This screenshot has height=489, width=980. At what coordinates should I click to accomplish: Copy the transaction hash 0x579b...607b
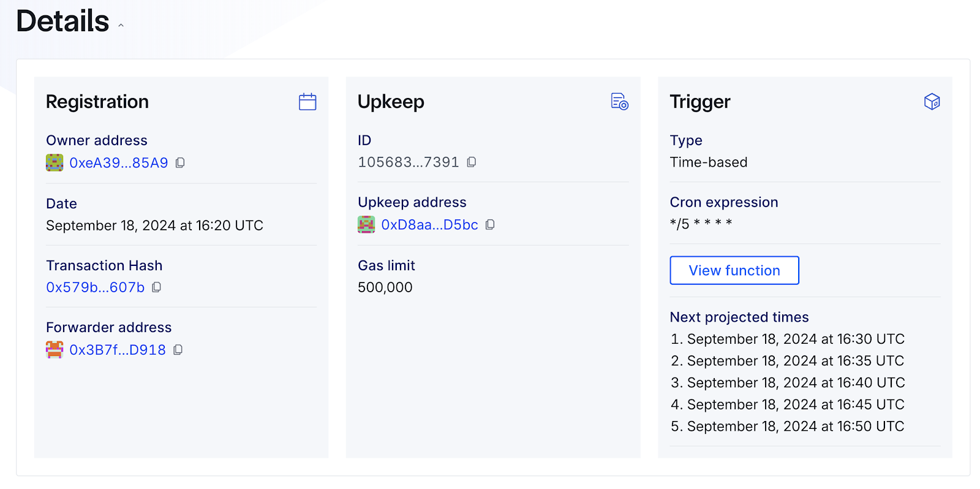(157, 287)
